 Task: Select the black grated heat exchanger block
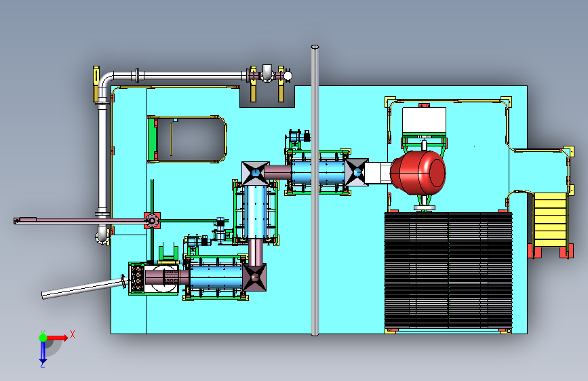coord(448,270)
